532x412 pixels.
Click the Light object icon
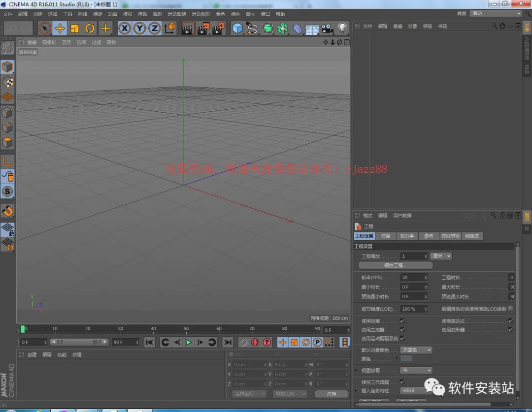point(342,29)
